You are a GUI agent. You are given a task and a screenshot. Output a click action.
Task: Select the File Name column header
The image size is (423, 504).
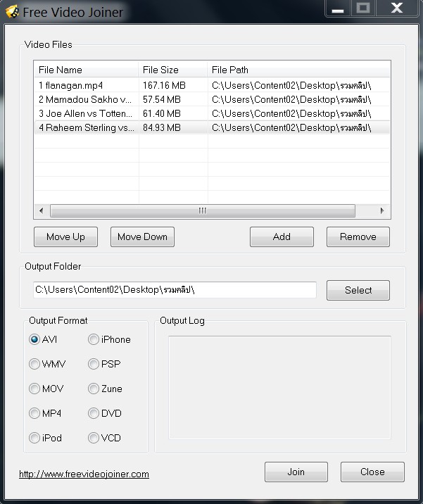[x=86, y=70]
